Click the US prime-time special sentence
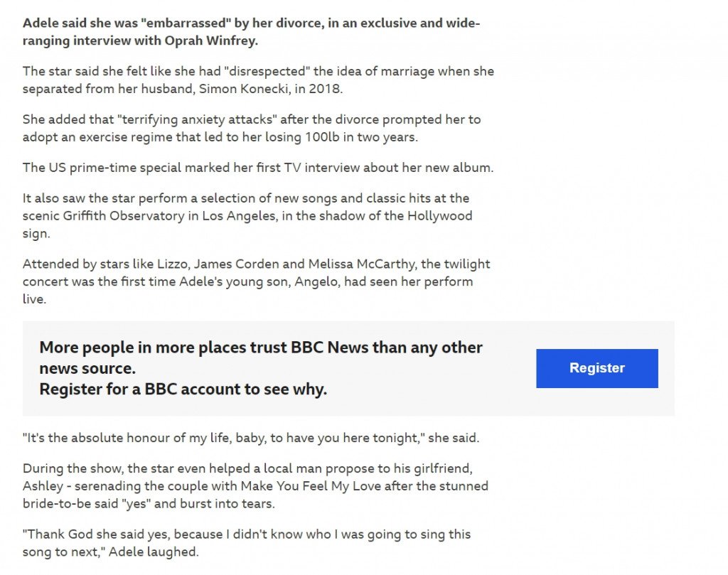 (258, 168)
